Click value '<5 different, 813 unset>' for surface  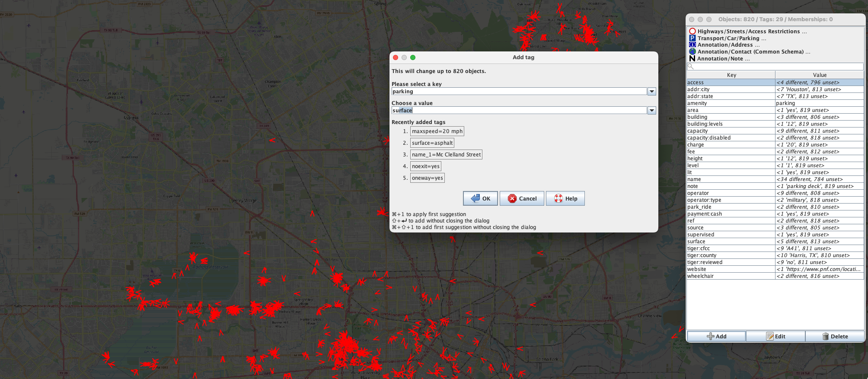click(x=820, y=242)
